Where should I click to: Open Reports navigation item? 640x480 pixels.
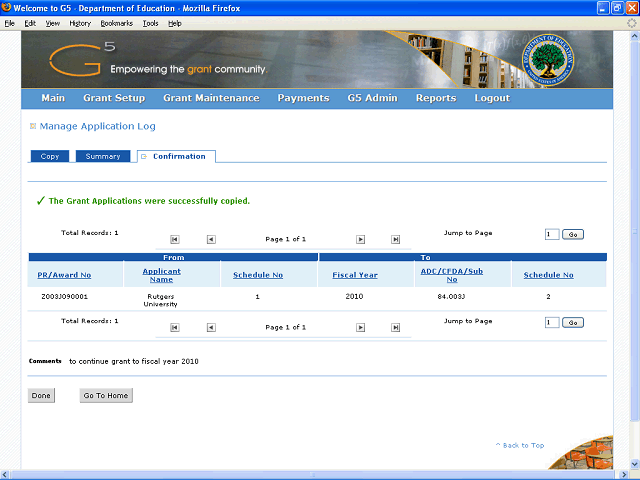point(436,98)
